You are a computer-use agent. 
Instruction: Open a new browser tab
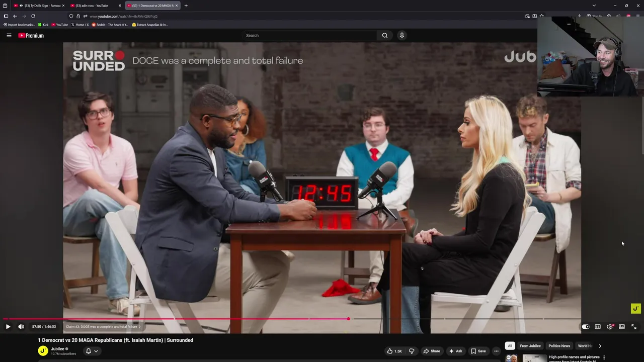[x=186, y=6]
